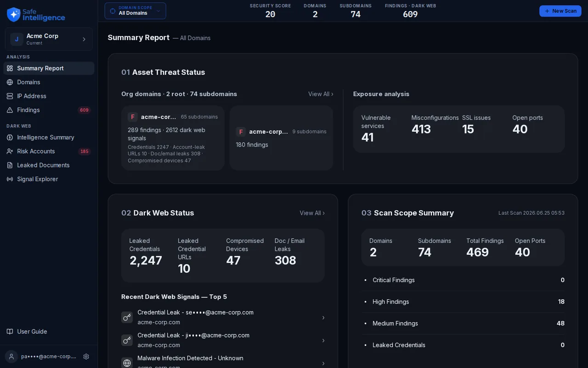Click Last Scan 2026.06.25 05:53 timestamp
This screenshot has height=368, width=588.
[x=531, y=213]
